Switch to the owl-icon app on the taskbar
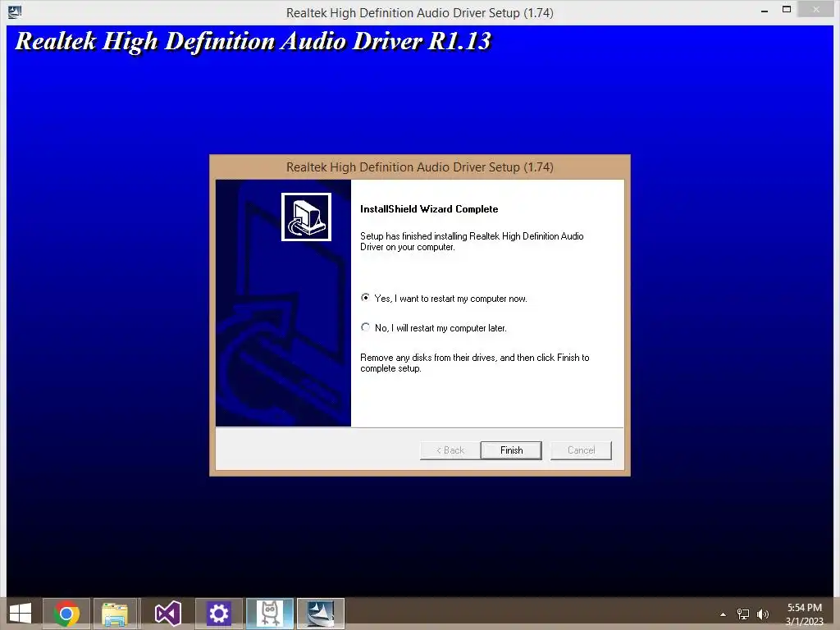The image size is (840, 630). coord(269,614)
